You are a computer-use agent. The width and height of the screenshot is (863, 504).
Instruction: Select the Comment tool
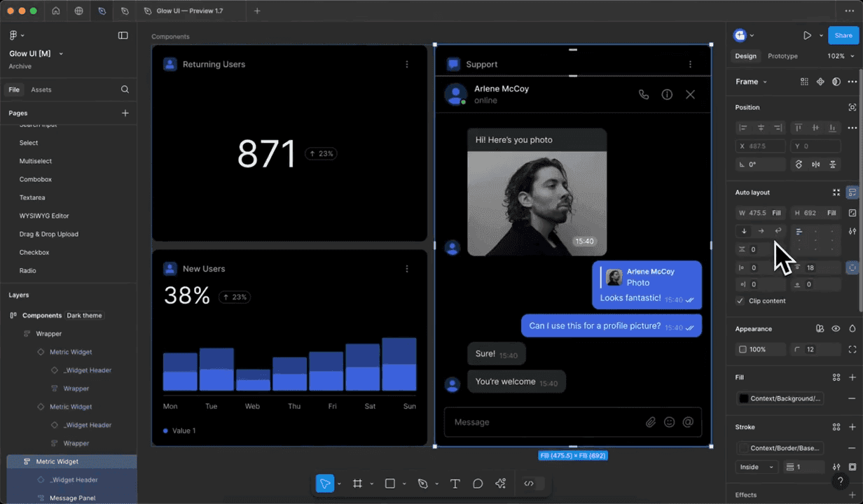click(478, 484)
